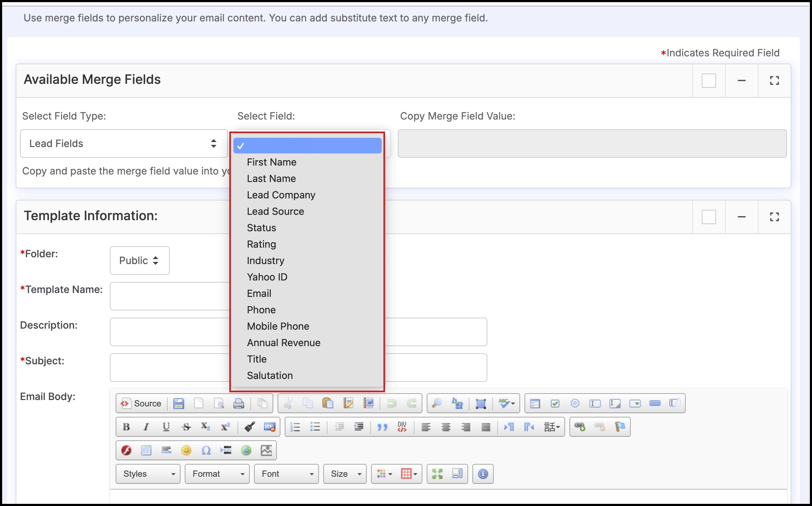The width and height of the screenshot is (812, 506).
Task: Collapse the Template Information panel
Action: [x=741, y=217]
